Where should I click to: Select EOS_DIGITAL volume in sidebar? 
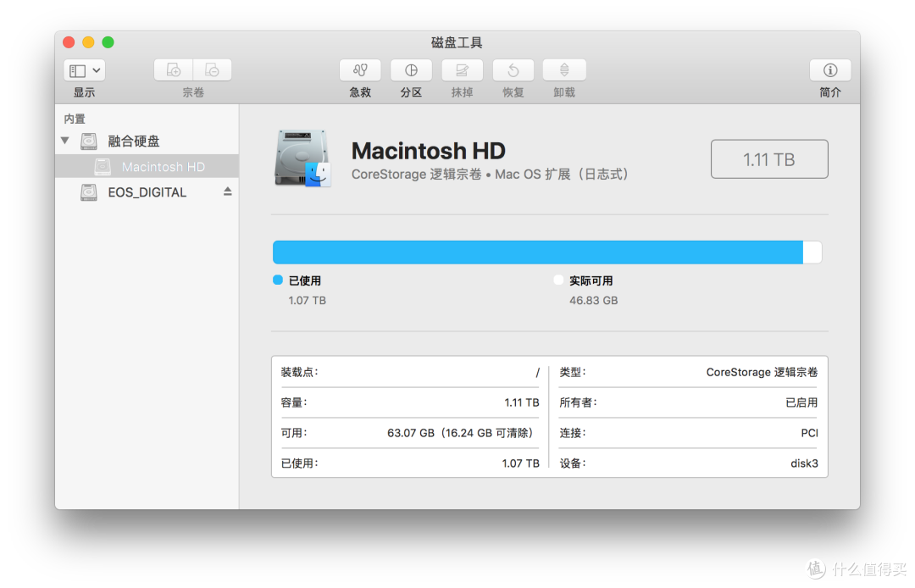pos(147,192)
